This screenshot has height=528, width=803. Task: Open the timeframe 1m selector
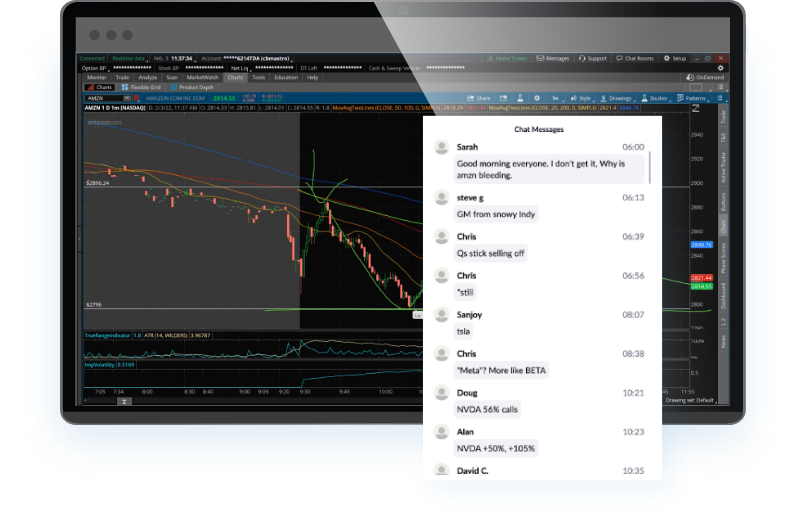click(556, 98)
